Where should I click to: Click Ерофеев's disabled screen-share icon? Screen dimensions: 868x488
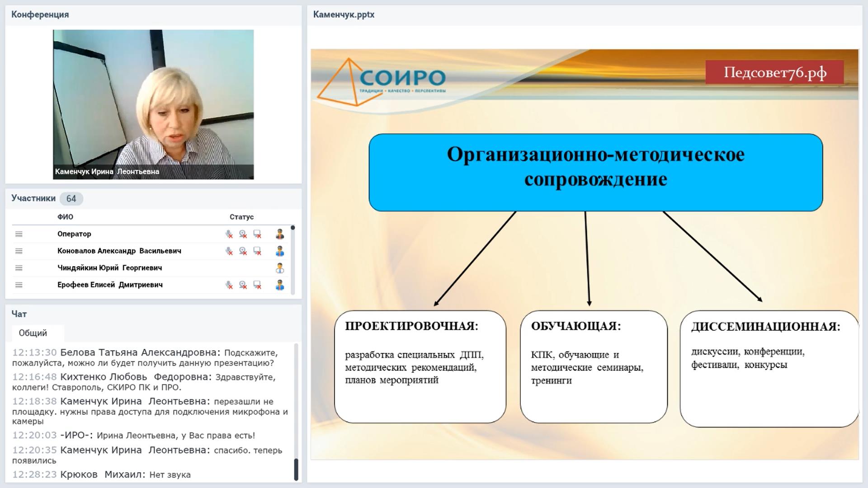(x=257, y=285)
